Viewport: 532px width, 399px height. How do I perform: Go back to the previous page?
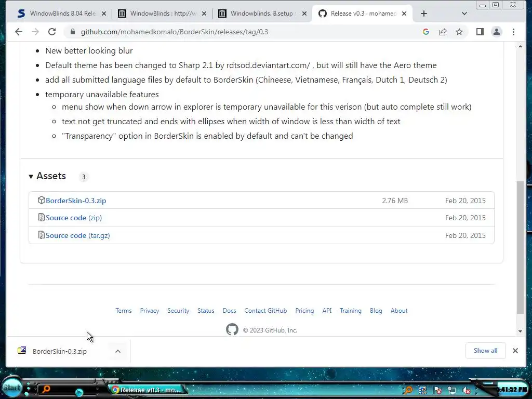pos(19,32)
